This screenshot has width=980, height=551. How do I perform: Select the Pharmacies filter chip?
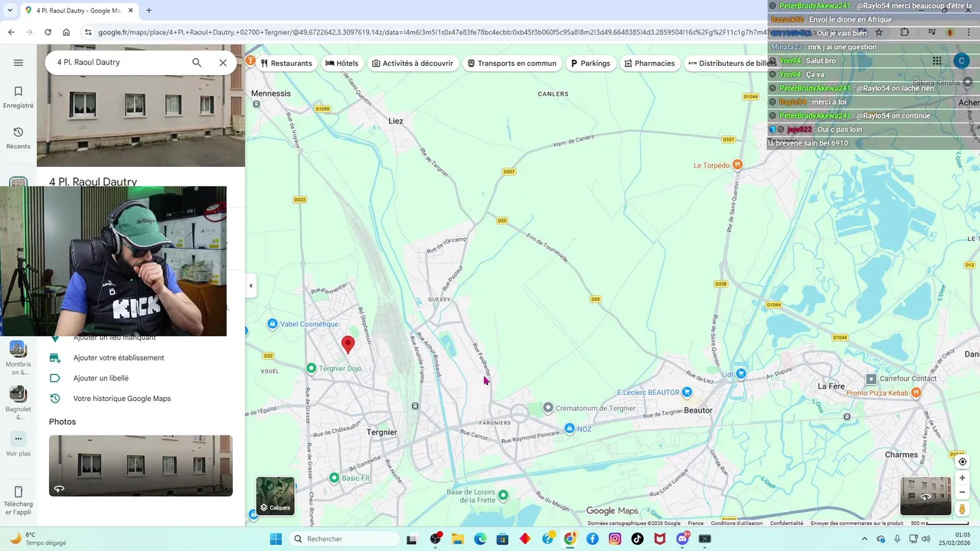click(x=648, y=64)
